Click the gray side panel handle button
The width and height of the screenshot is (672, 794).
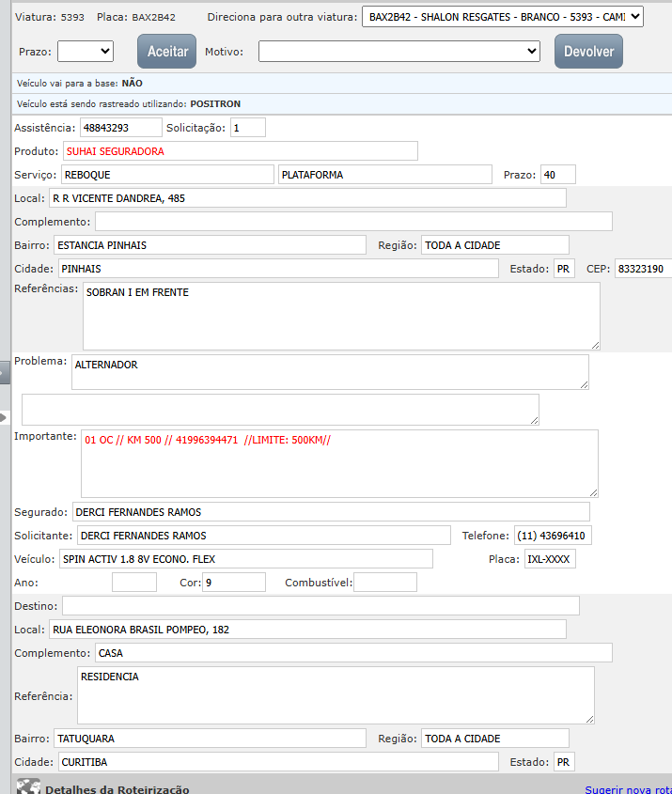(x=4, y=372)
